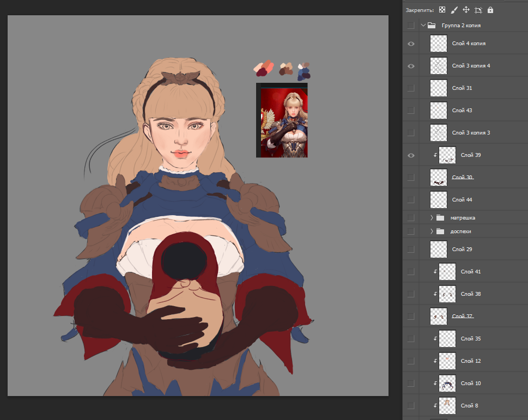Select layer Слой 30 by its name
Screen dimensions: 528x420
462,178
